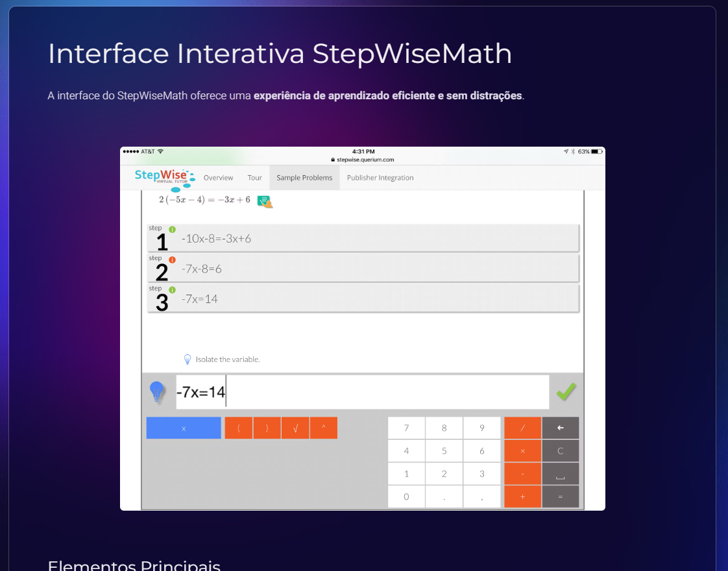Click the number 1 key
The image size is (728, 571).
pos(406,474)
